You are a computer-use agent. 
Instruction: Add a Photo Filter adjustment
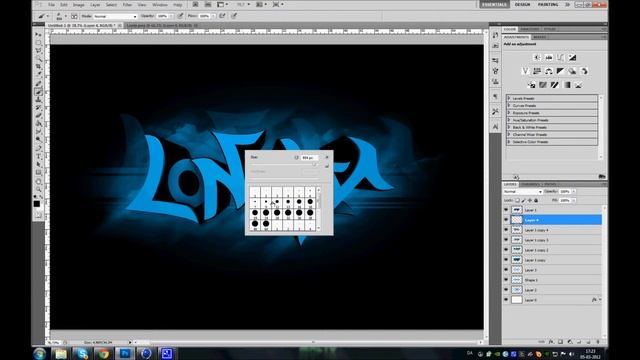tap(572, 71)
